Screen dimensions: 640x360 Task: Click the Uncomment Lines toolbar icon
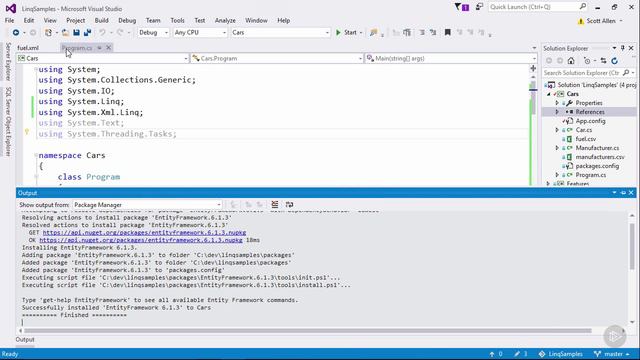pyautogui.click(x=433, y=32)
